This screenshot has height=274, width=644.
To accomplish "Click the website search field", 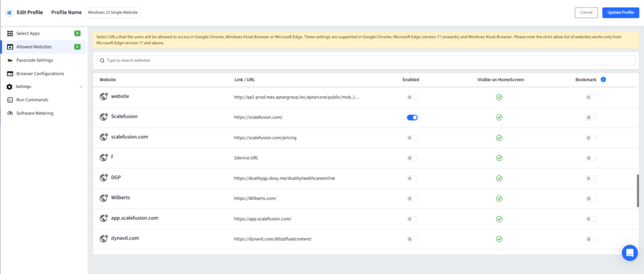I will (365, 60).
